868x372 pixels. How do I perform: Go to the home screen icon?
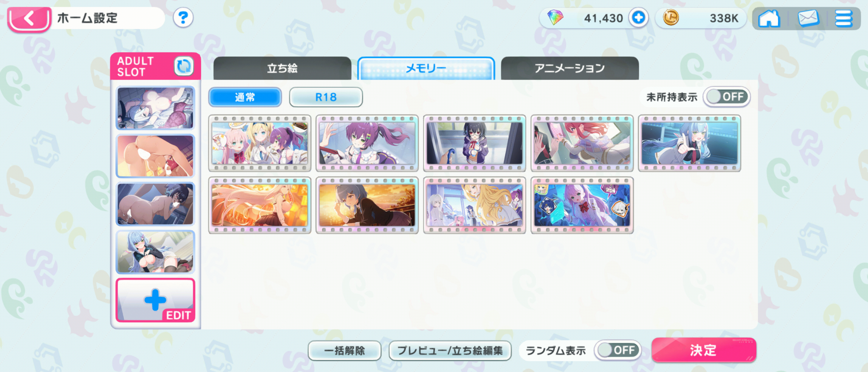[x=769, y=18]
